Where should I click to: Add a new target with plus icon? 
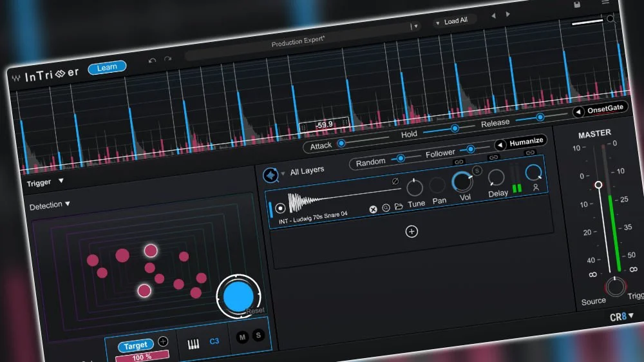tap(163, 341)
